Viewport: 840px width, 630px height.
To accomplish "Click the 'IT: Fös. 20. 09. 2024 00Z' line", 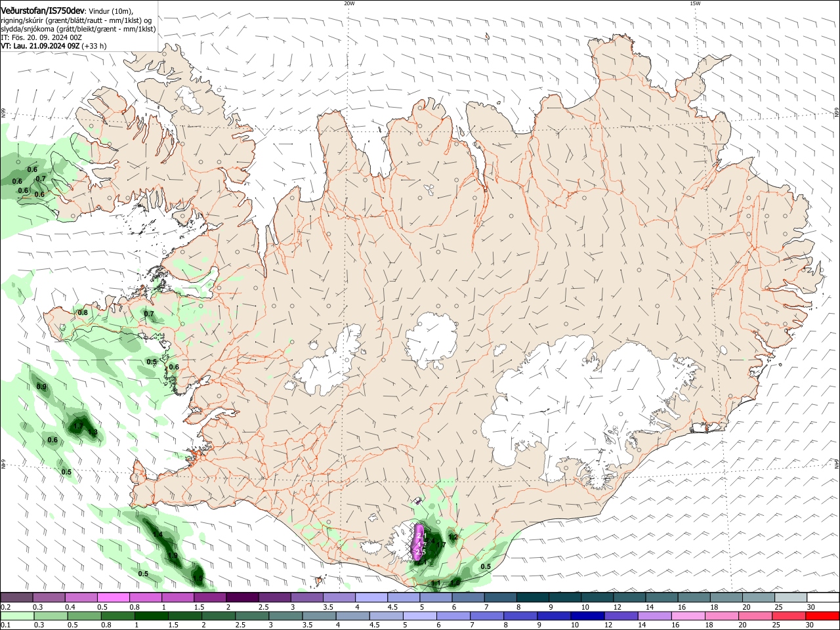I will coord(41,37).
